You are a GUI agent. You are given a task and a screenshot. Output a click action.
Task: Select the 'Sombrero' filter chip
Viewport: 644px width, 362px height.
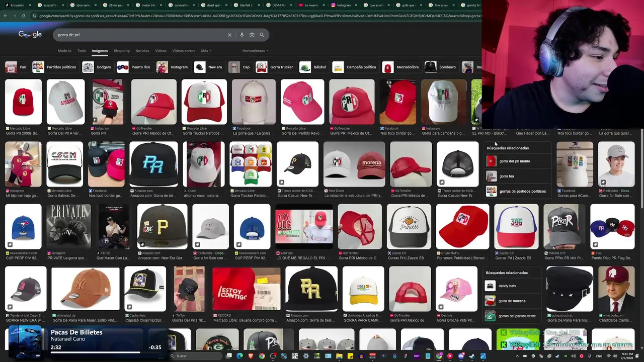point(441,67)
